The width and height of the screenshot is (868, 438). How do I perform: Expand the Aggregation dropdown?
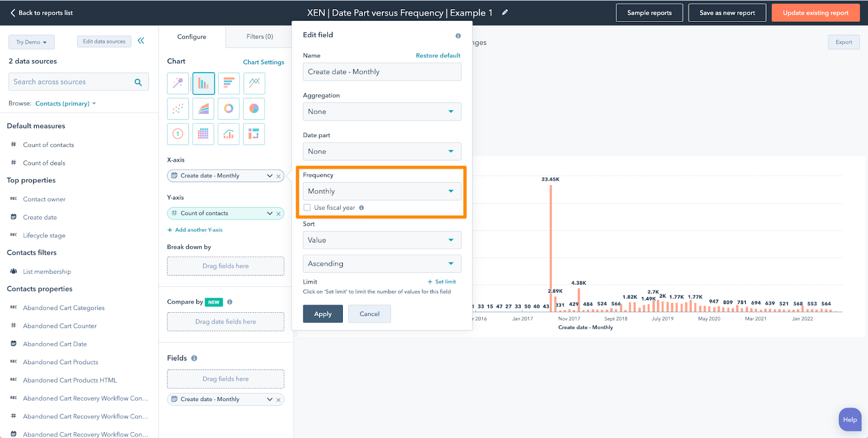click(381, 112)
